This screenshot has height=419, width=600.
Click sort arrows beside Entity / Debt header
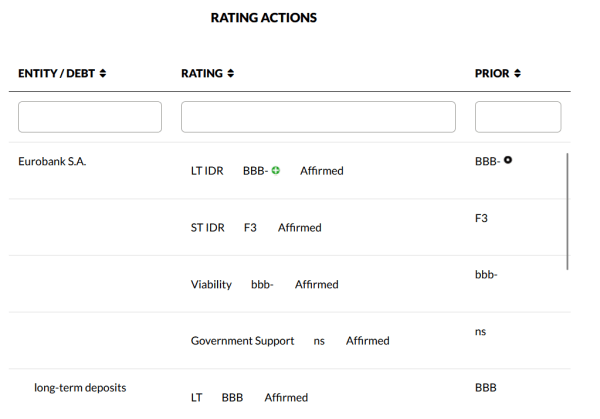coord(102,74)
